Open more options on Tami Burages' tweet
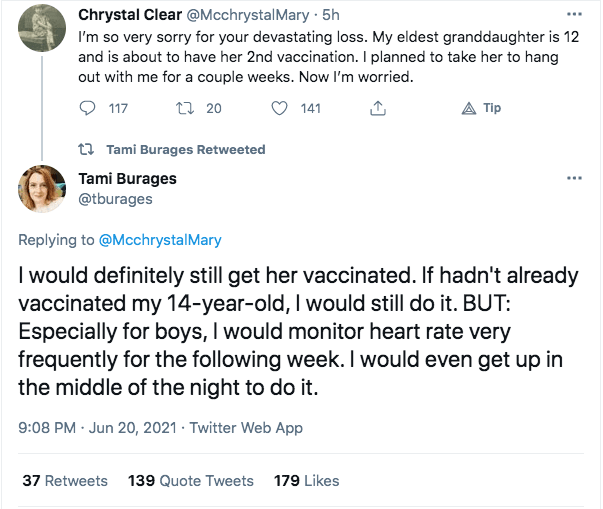The width and height of the screenshot is (603, 509). click(574, 178)
